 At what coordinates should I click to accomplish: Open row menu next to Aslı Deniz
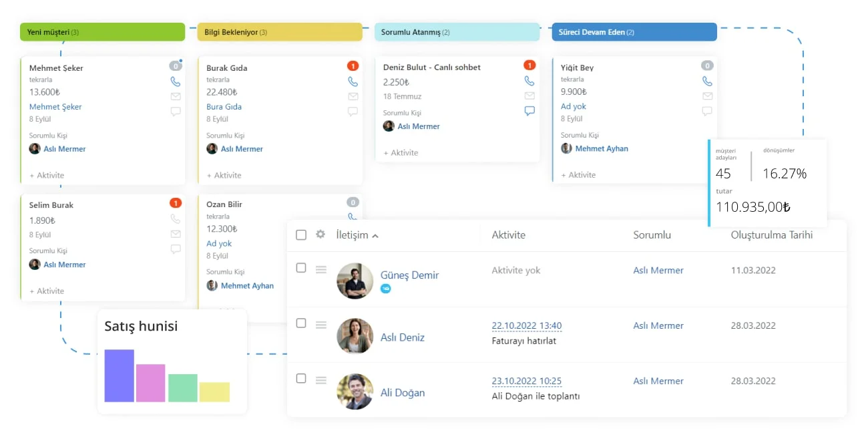pos(321,325)
